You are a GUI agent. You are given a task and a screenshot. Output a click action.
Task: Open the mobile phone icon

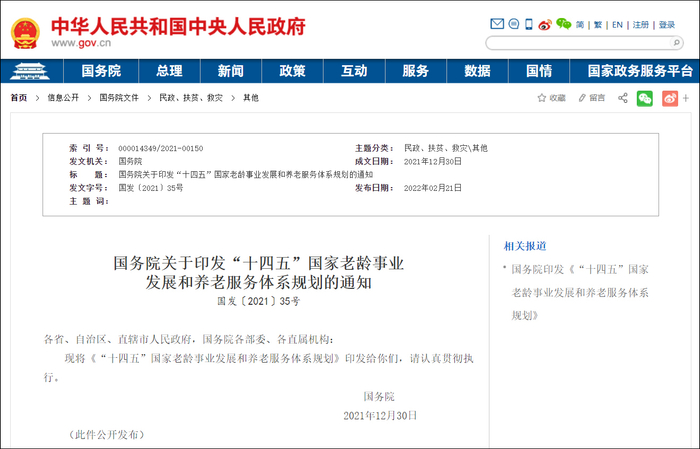point(529,24)
